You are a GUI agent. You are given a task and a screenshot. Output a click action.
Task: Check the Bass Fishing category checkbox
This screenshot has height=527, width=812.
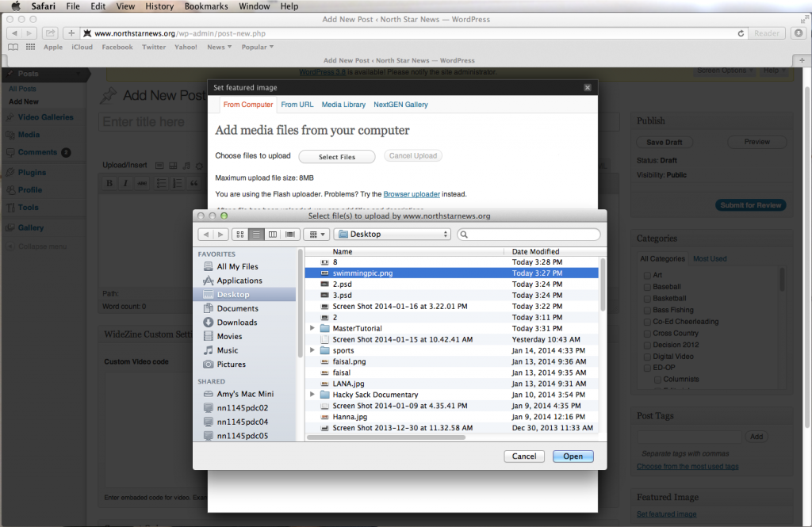(x=647, y=310)
